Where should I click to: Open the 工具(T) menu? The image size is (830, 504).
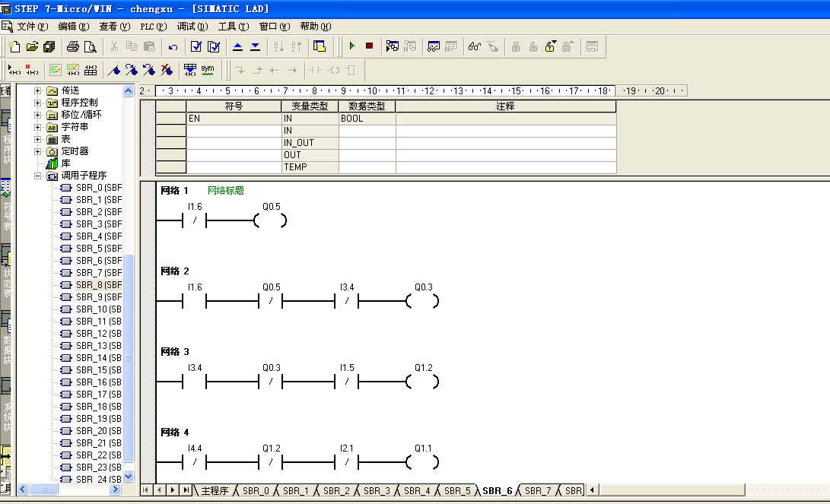click(x=234, y=27)
